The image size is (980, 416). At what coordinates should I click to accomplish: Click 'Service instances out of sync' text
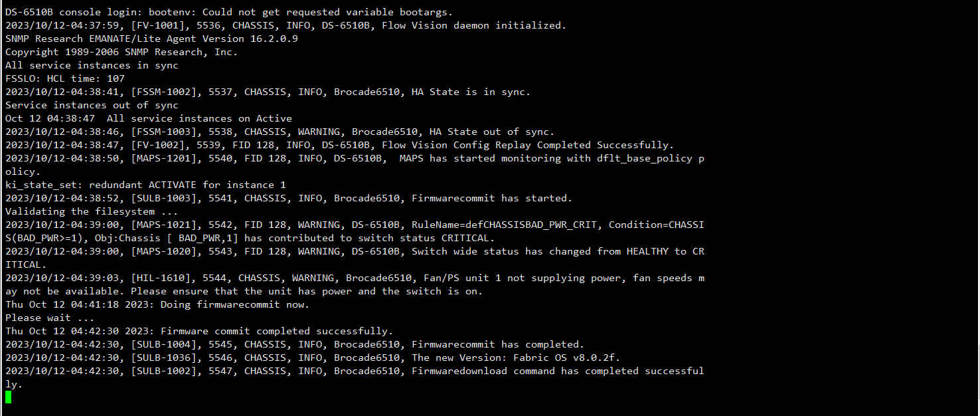coord(92,105)
